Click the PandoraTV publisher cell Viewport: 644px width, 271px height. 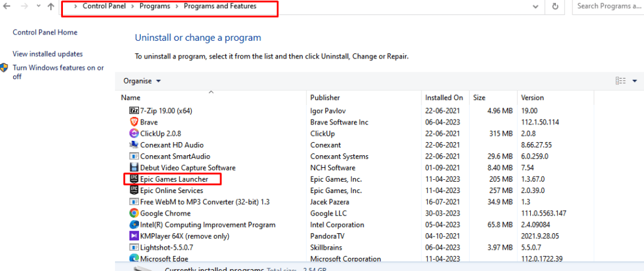click(x=327, y=236)
